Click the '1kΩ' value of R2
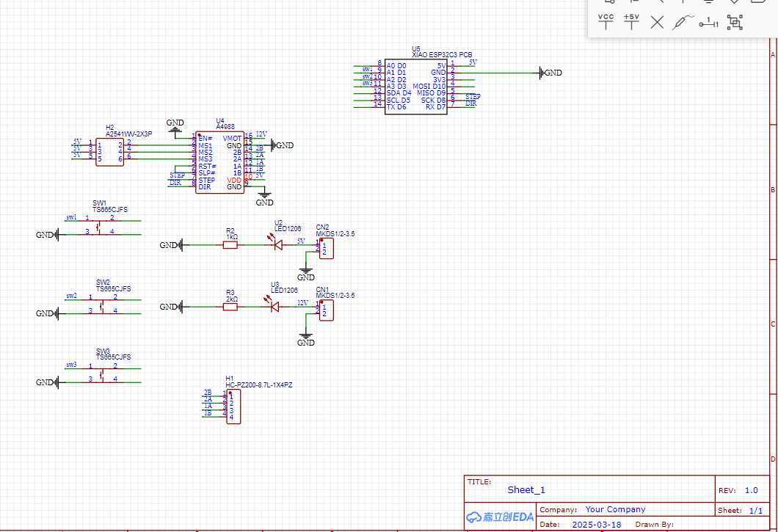Image resolution: width=778 pixels, height=532 pixels. point(232,237)
